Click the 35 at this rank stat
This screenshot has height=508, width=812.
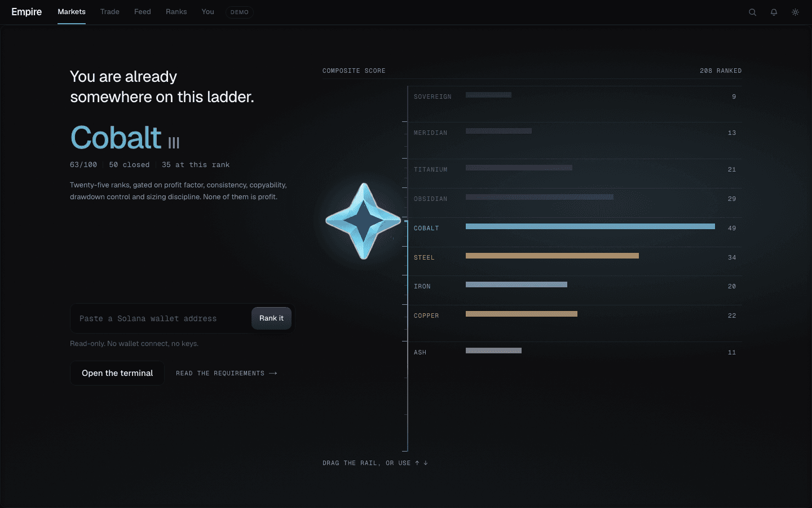[196, 165]
